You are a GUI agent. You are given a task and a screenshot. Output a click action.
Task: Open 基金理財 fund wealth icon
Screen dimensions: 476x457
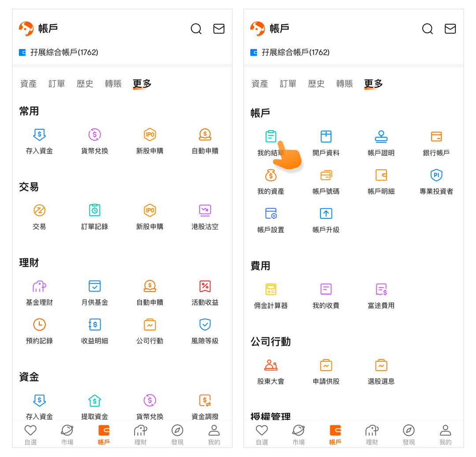coord(39,286)
